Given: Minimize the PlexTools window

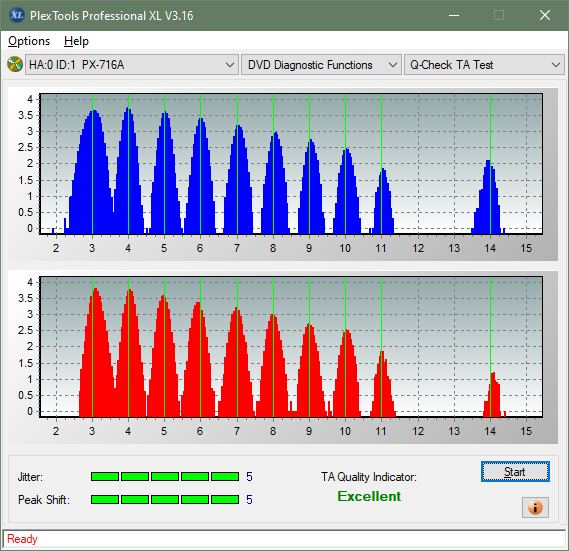Looking at the screenshot, I should click(x=454, y=15).
